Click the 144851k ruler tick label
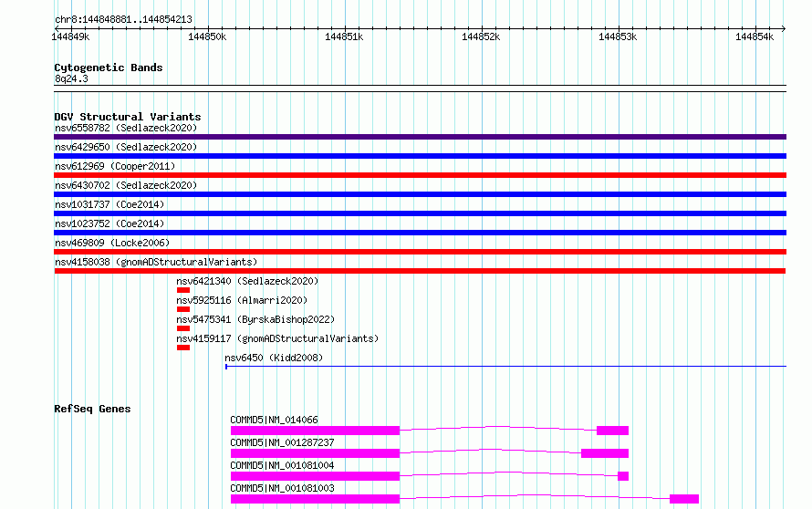Screen dimensions: 812x509 pos(344,36)
